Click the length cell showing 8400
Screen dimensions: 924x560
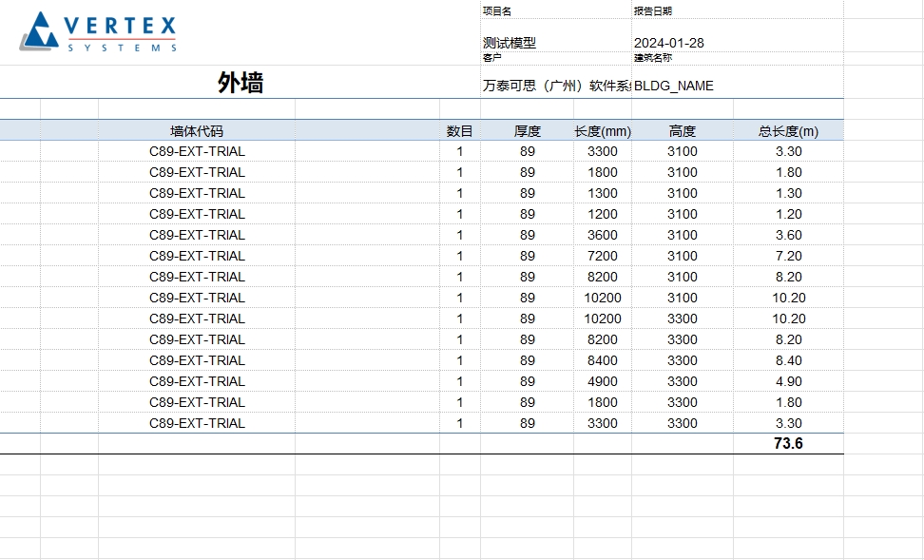[603, 360]
